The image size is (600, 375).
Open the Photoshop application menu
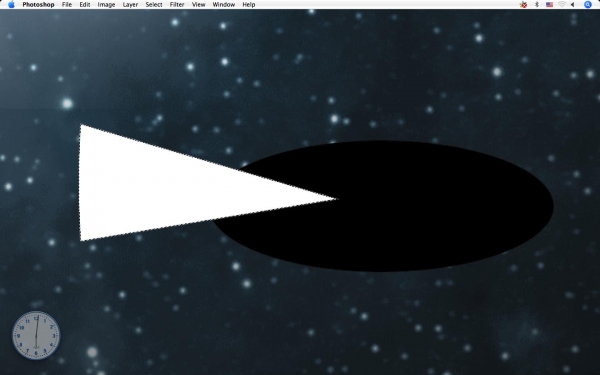[x=38, y=5]
